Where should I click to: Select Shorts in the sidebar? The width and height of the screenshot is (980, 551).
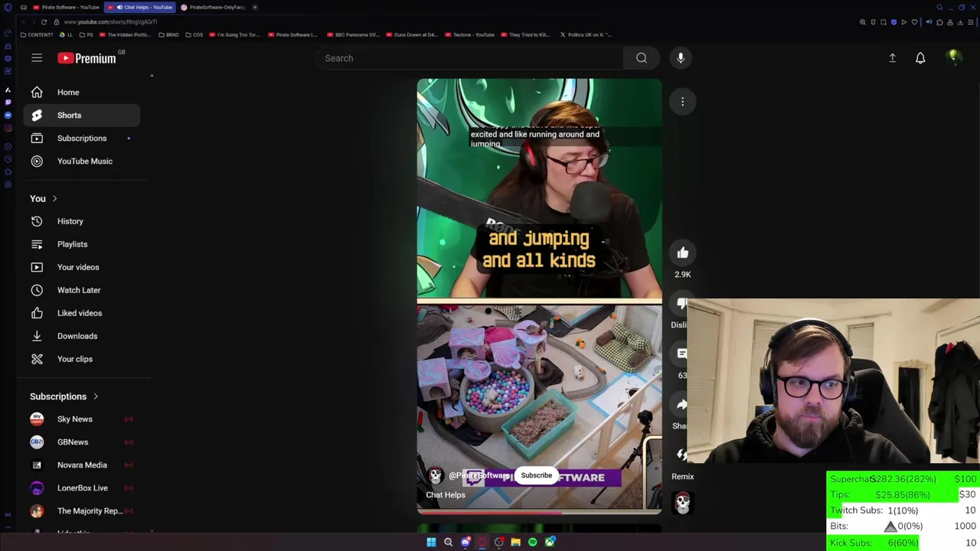82,115
